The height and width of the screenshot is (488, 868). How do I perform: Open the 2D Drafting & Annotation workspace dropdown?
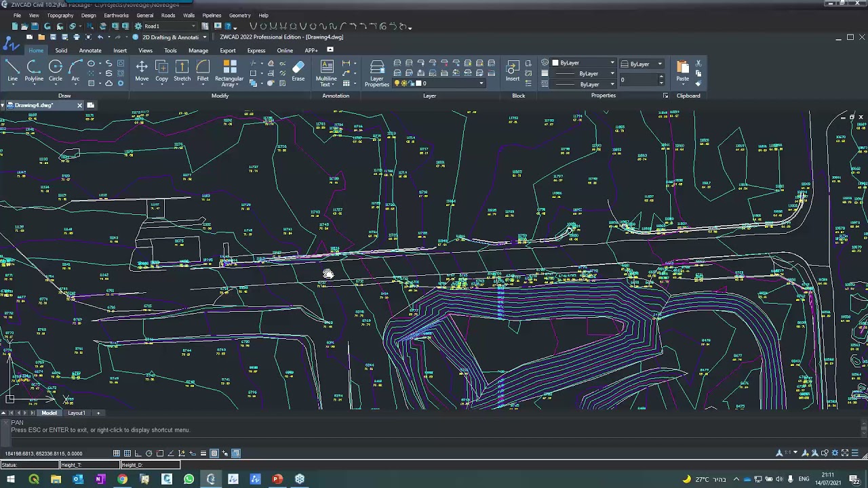(204, 37)
